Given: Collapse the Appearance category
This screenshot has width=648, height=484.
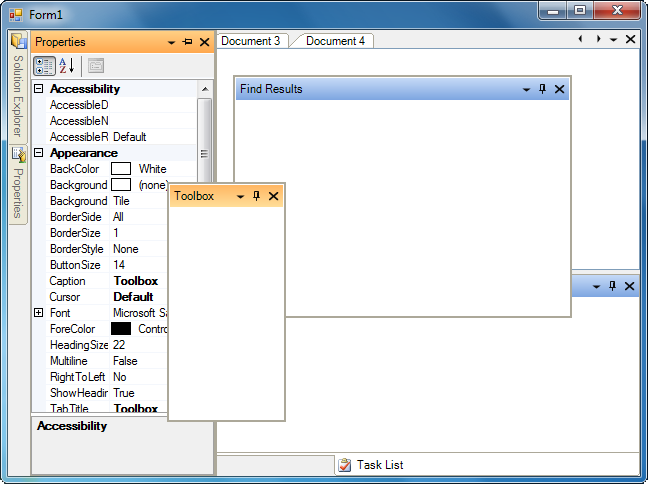Looking at the screenshot, I should 39,153.
